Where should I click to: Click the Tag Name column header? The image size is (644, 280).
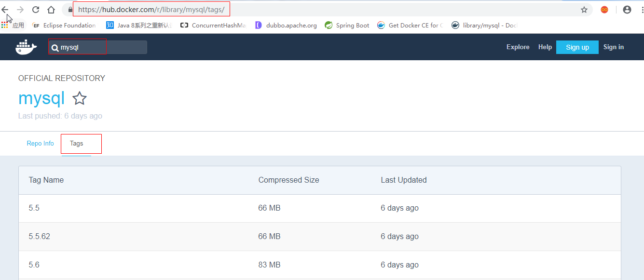[x=46, y=180]
